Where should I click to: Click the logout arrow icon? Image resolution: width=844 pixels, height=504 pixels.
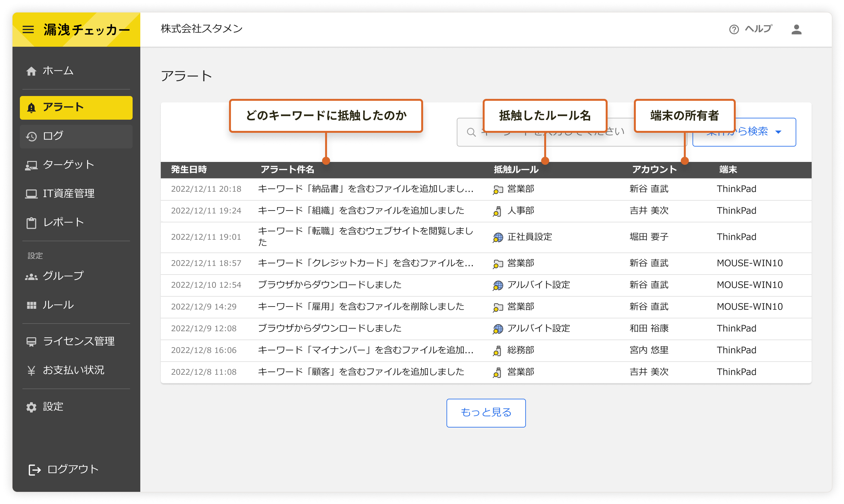[x=35, y=470]
